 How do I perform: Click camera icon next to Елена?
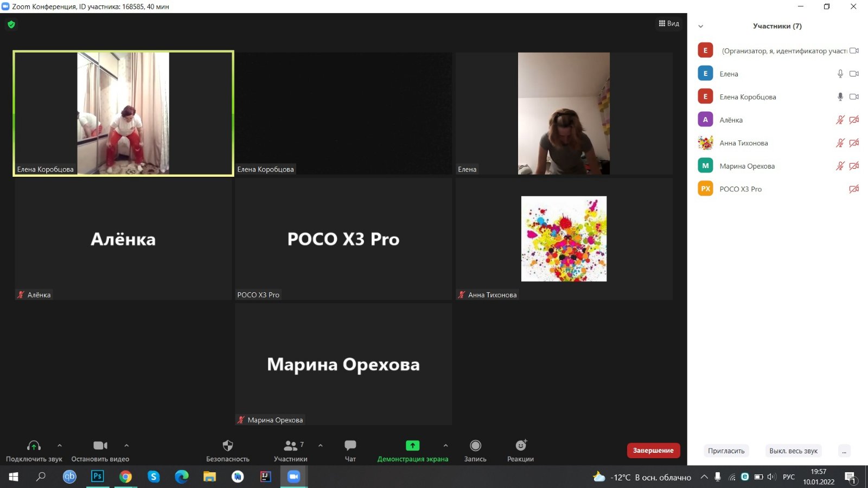point(854,74)
